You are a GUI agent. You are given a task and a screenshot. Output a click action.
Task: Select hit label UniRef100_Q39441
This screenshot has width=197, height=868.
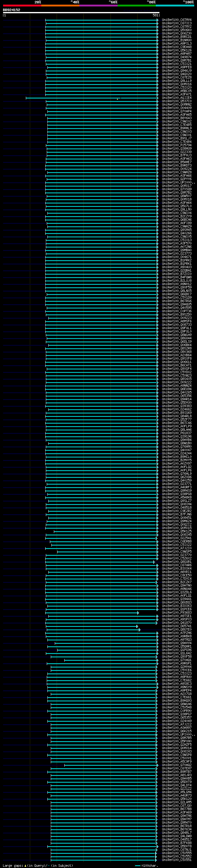tap(177, 599)
